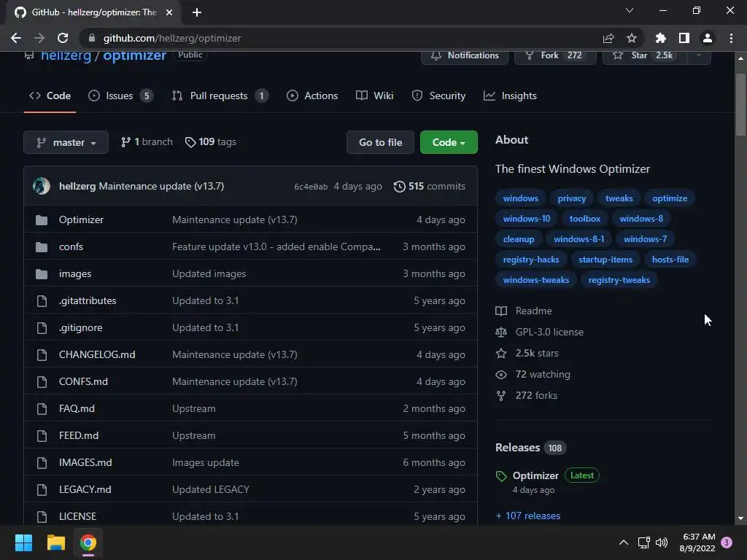Click the tag icon beside 109 tags

tap(190, 142)
